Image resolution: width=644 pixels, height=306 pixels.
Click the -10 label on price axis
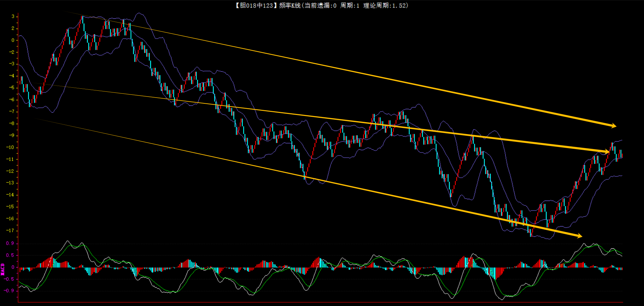point(10,147)
